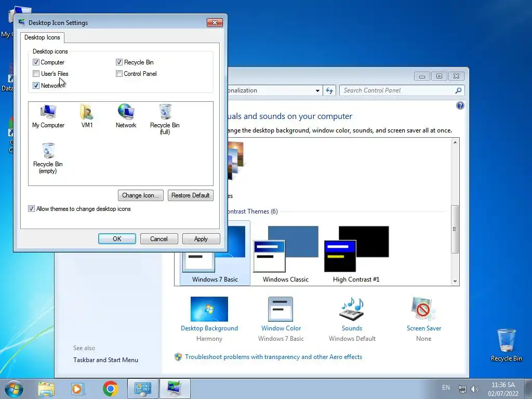Toggle Allow themes to change desktop icons

click(x=31, y=209)
